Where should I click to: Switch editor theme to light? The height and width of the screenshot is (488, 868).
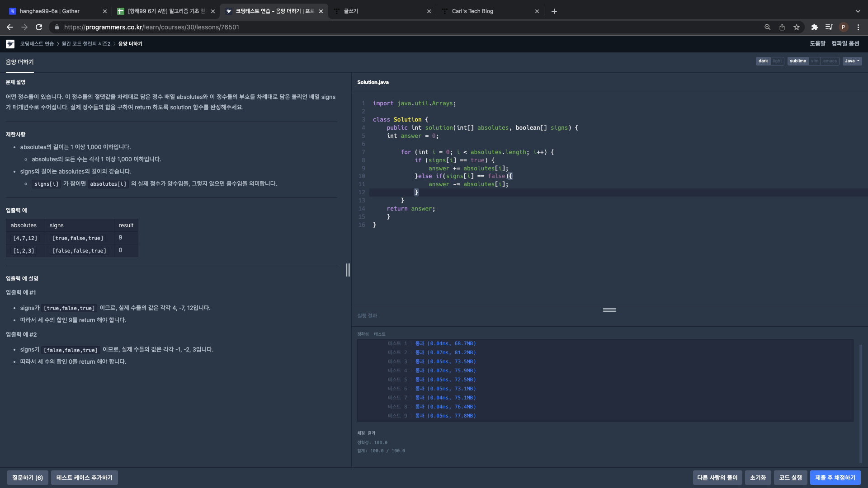[777, 61]
